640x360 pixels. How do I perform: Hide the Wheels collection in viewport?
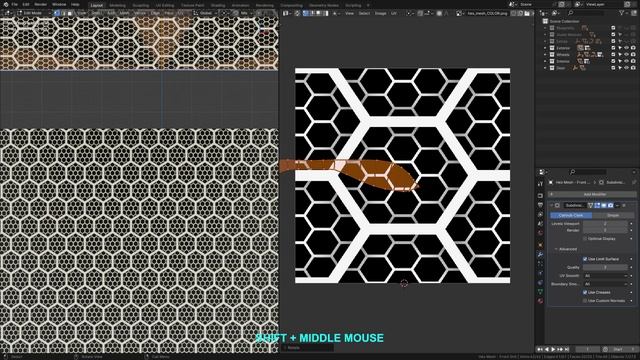[627, 54]
